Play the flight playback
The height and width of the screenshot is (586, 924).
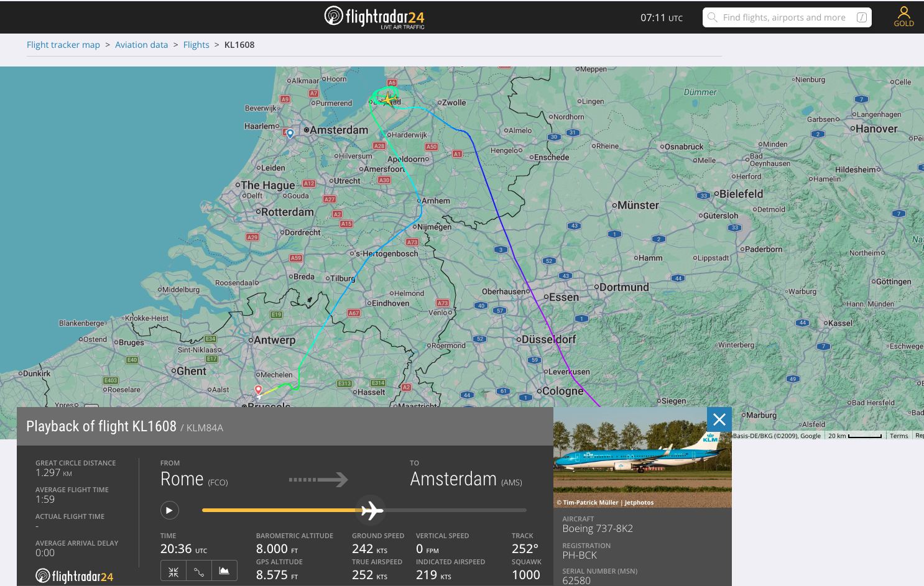pos(170,510)
